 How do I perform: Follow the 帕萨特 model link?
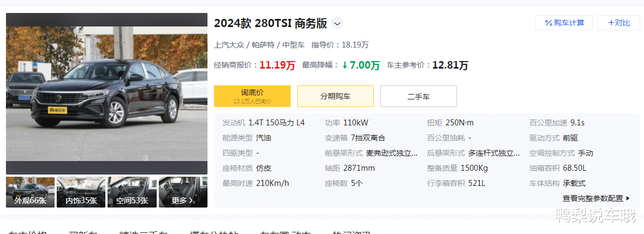(263, 45)
